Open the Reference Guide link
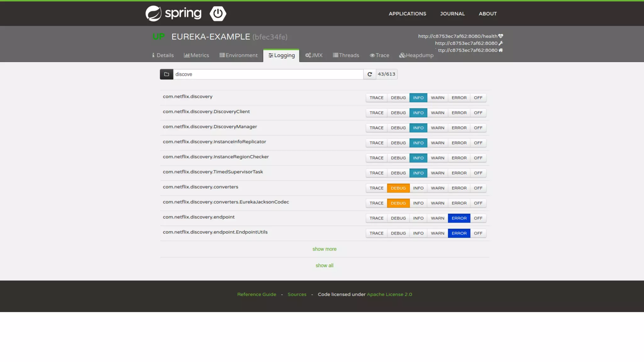The image size is (644, 362). point(257,294)
